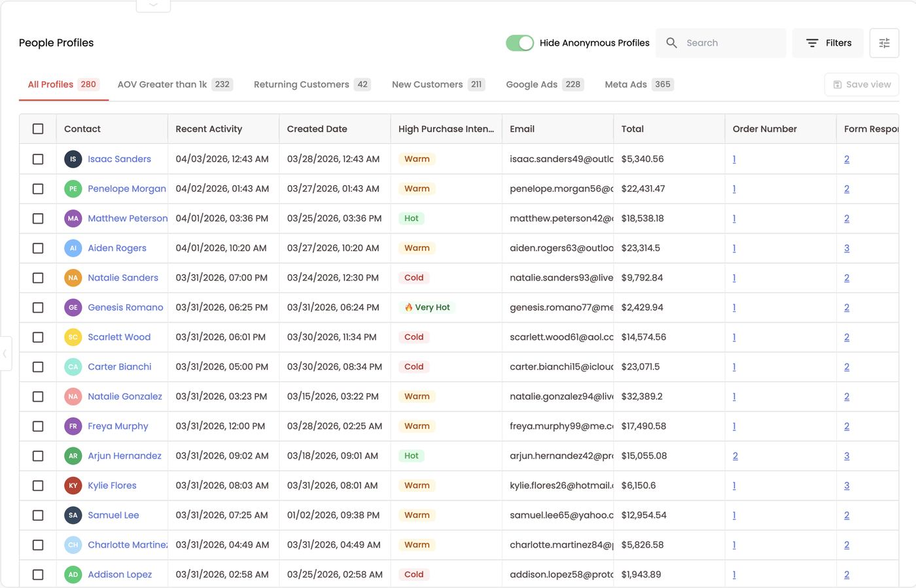The height and width of the screenshot is (588, 916).
Task: Open Aiden Rogers form response 3 link
Action: coord(847,248)
